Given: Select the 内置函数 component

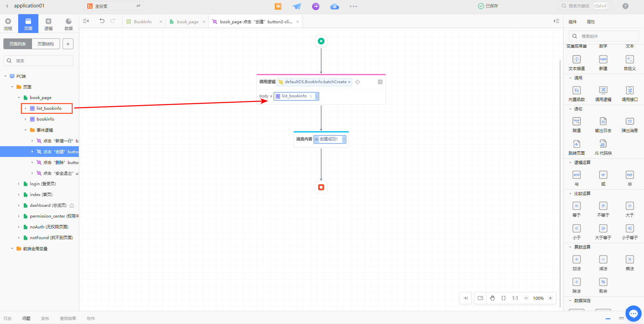Looking at the screenshot, I should (x=577, y=94).
